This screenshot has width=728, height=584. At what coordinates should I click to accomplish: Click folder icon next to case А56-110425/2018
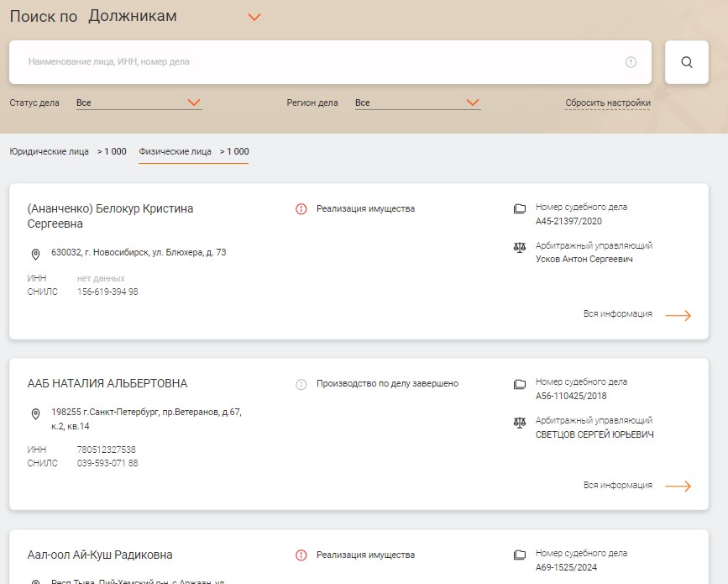(520, 384)
